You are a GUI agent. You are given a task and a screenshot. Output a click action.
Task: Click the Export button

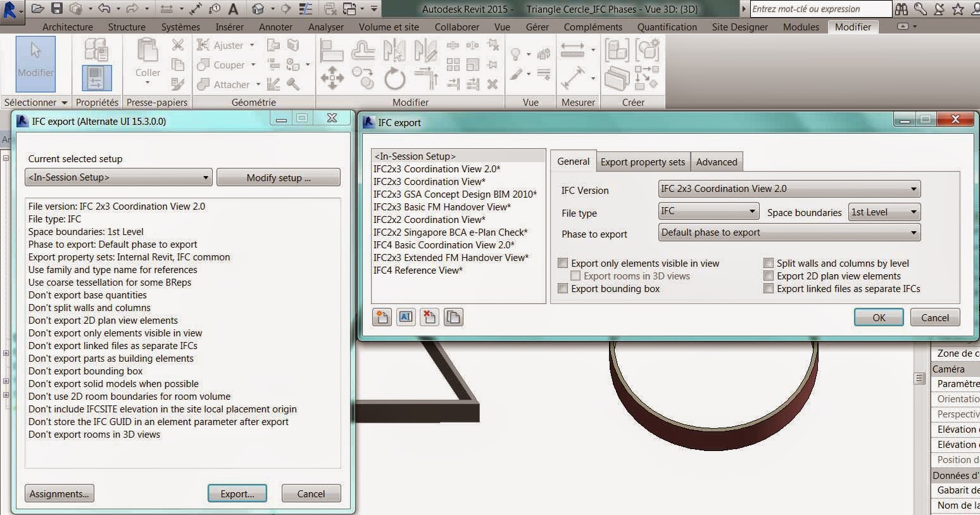point(237,493)
